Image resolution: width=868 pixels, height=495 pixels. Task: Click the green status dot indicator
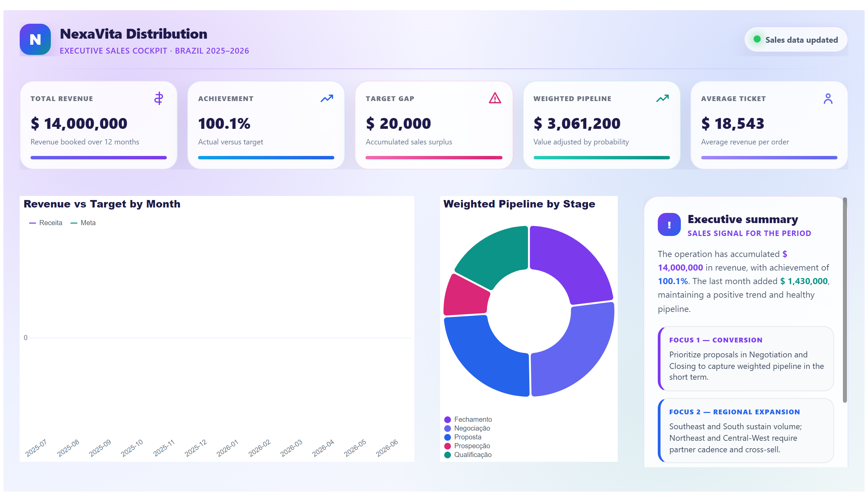point(757,39)
